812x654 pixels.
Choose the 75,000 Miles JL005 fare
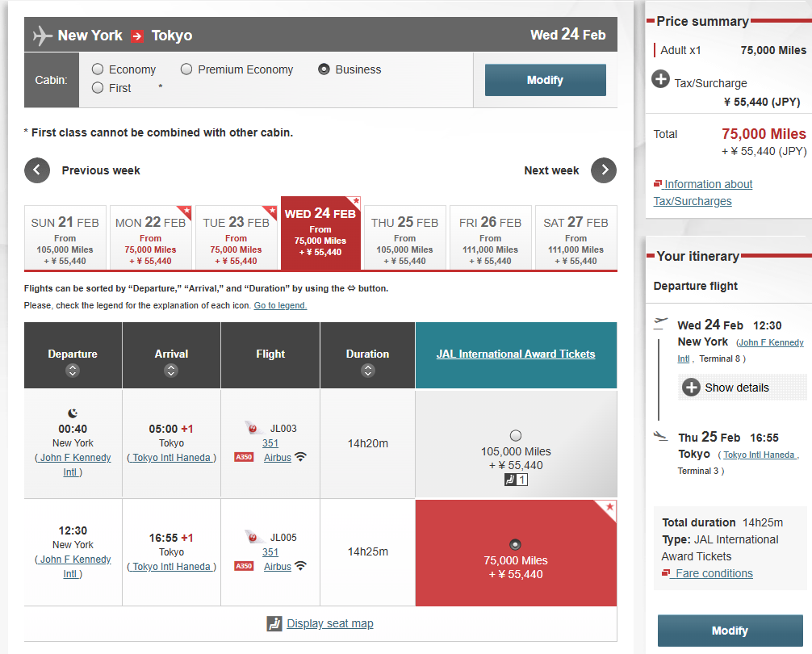[x=515, y=544]
